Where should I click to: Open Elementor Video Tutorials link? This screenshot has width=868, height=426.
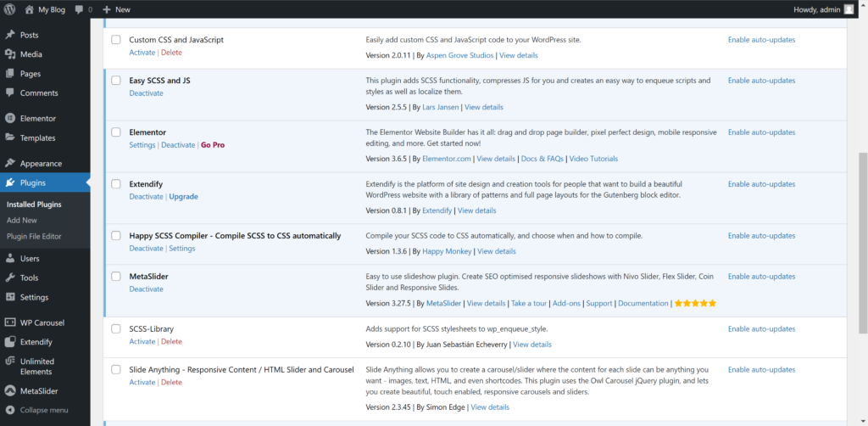pyautogui.click(x=593, y=159)
